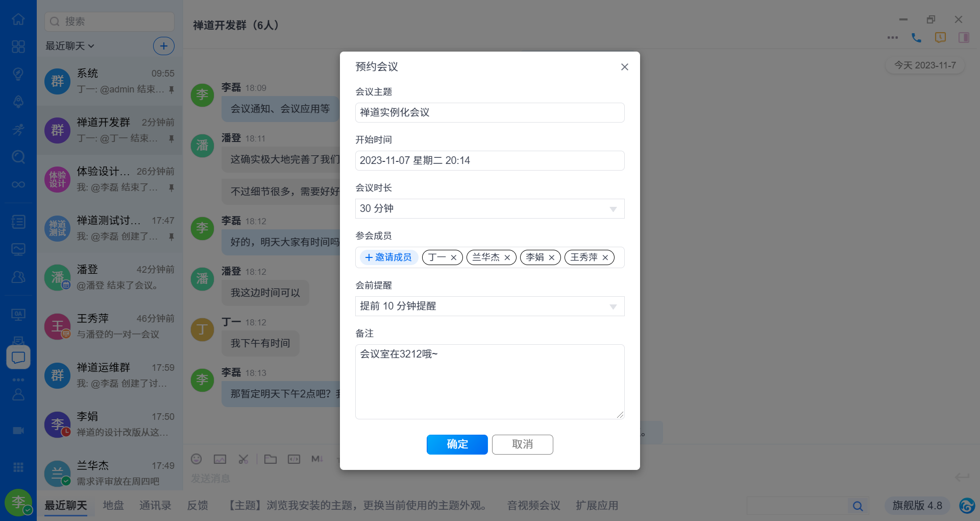Open the 系统 chat in the list
The height and width of the screenshot is (521, 980).
pos(110,81)
